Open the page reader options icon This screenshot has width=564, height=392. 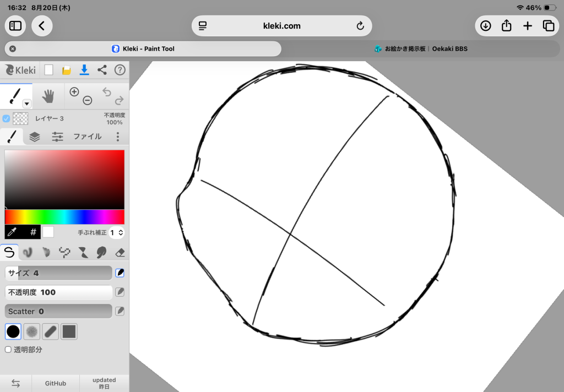[203, 26]
